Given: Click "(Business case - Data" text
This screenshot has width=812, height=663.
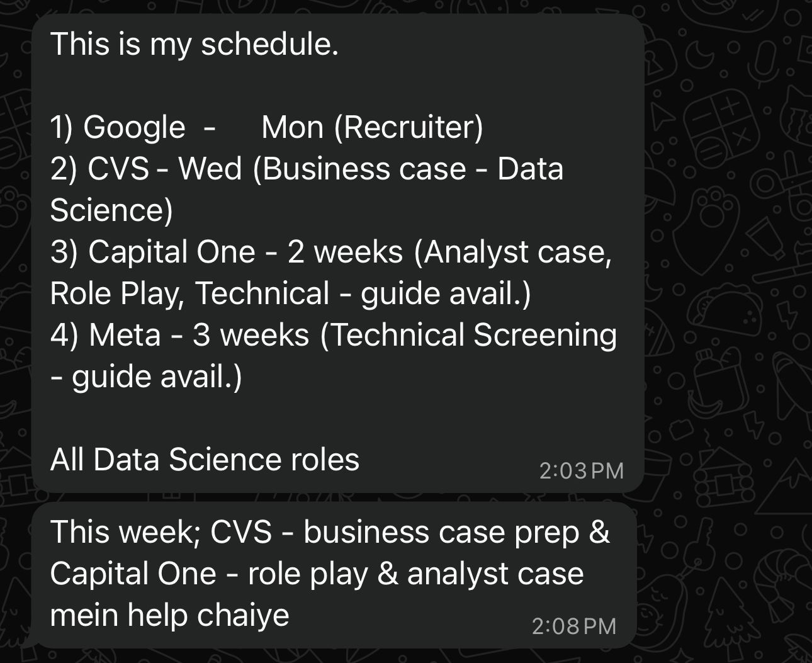Looking at the screenshot, I should [x=408, y=169].
